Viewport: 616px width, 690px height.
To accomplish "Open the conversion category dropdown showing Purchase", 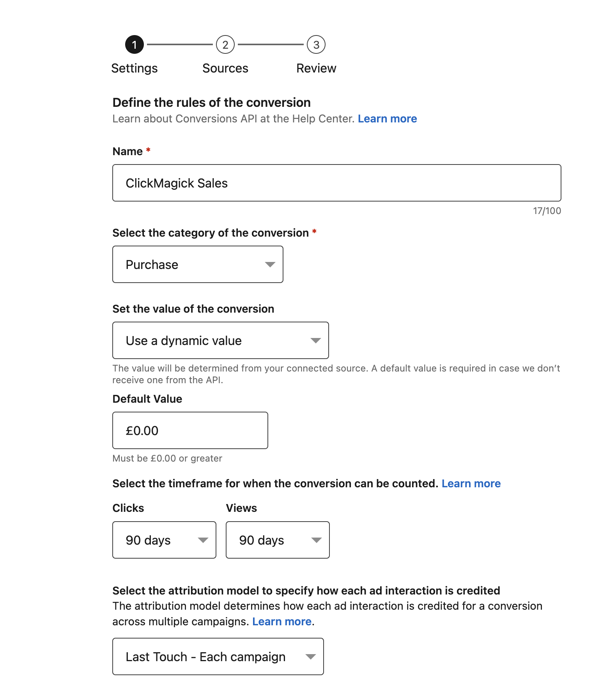I will (x=197, y=265).
